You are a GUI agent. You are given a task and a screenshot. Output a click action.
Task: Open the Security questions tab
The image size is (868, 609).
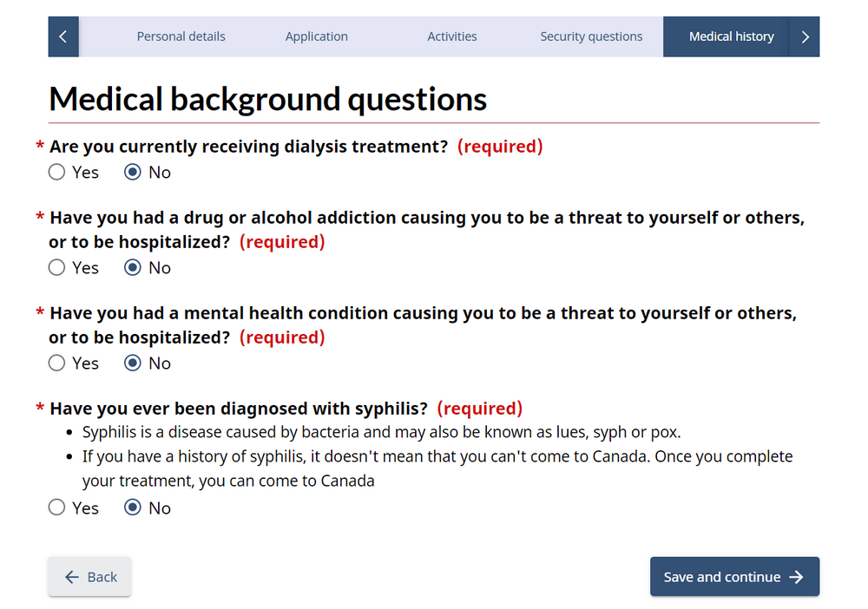[x=591, y=36]
